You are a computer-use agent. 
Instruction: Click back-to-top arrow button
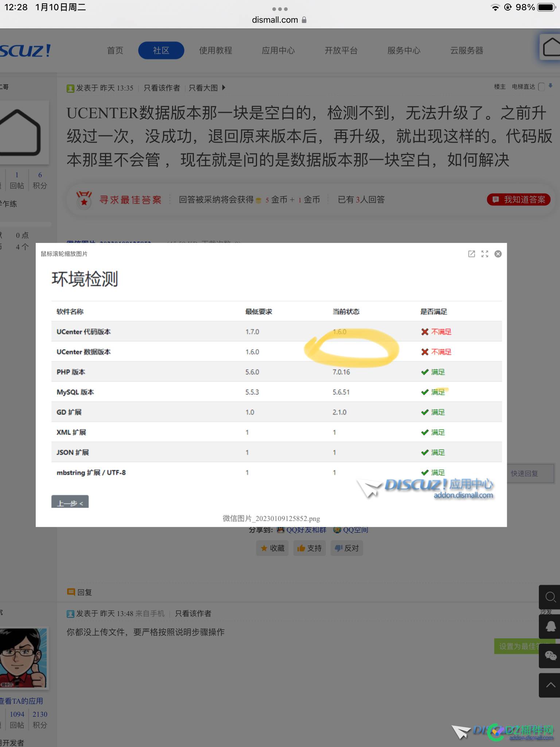(x=550, y=685)
